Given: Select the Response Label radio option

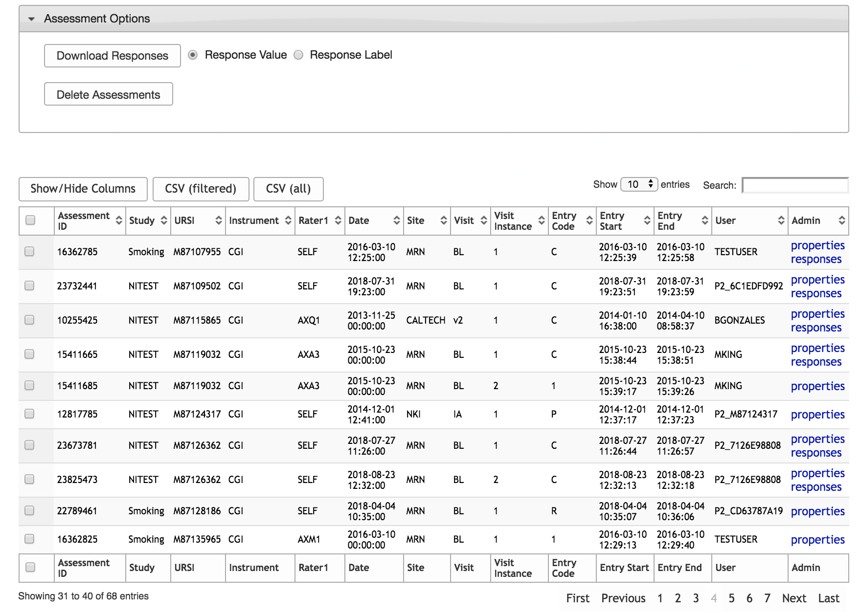Looking at the screenshot, I should (x=298, y=55).
